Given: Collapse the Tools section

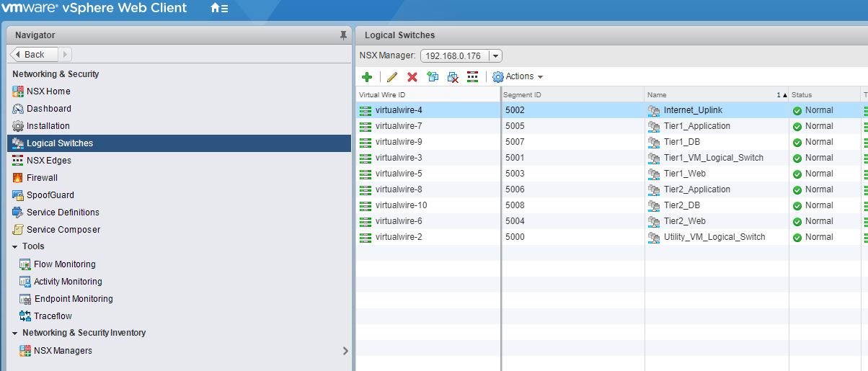Looking at the screenshot, I should tap(15, 246).
